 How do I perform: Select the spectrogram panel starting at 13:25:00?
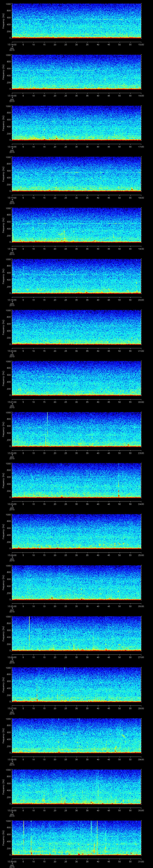click(x=77, y=583)
